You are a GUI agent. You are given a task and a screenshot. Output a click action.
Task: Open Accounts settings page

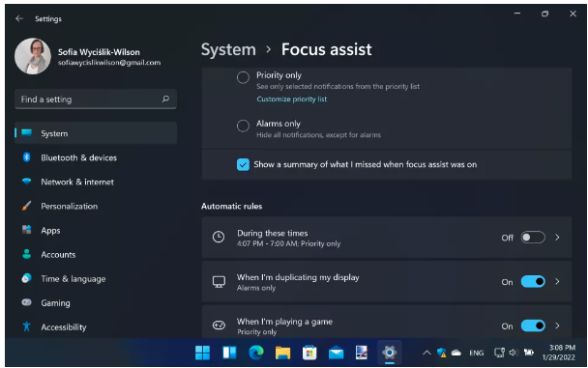[96, 255]
